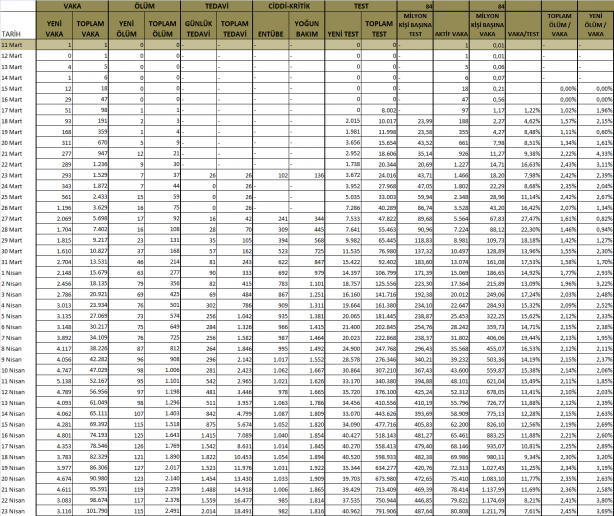Select the AKTİF VAKA column header
The image size is (614, 516).
[451, 26]
